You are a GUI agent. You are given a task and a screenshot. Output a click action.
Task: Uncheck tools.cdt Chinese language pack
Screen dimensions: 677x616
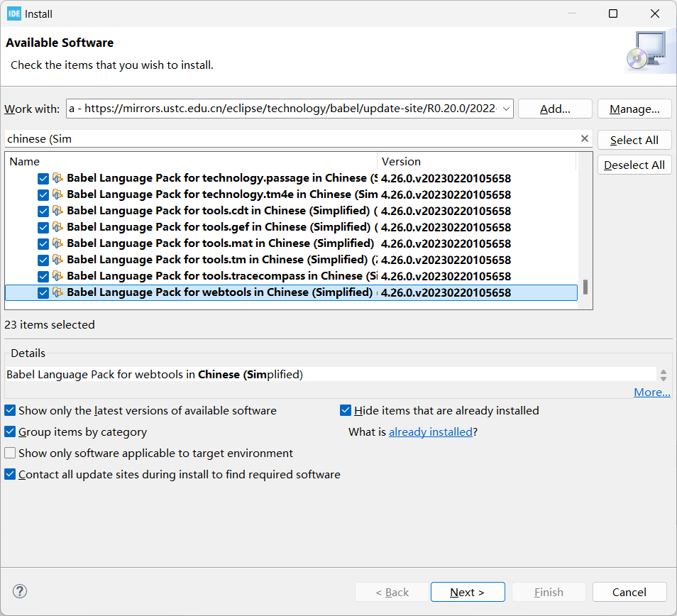[x=43, y=211]
